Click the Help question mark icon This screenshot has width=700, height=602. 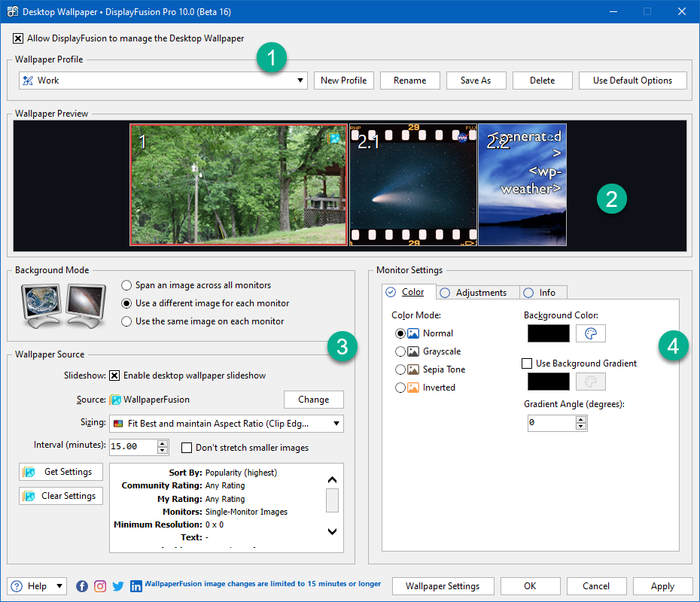17,586
